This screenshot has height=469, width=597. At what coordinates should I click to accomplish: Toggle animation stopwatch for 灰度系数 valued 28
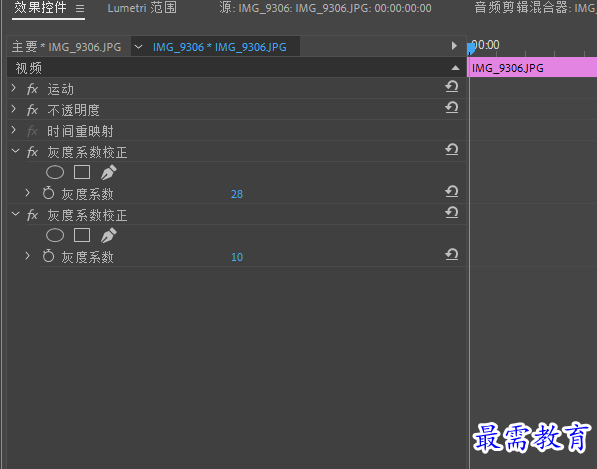pos(48,193)
